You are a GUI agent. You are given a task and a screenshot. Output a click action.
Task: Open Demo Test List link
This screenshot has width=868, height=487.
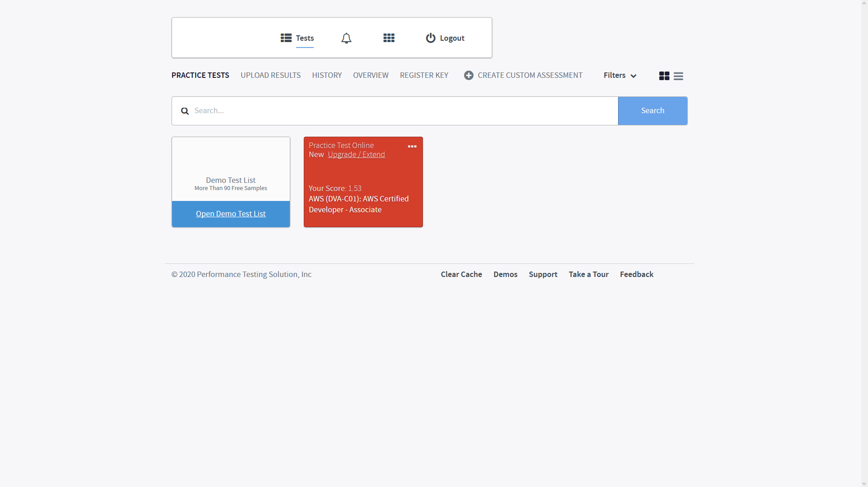[230, 214]
